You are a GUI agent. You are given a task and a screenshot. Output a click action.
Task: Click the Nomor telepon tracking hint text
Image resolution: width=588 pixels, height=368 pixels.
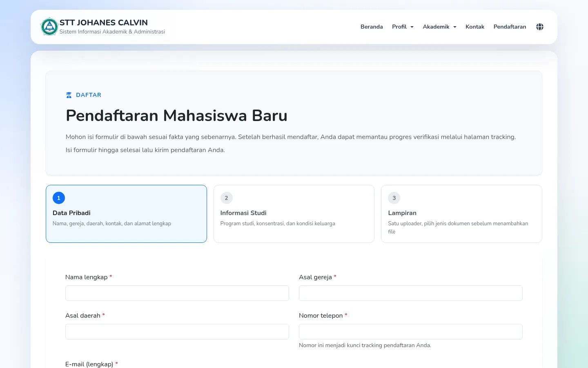[x=365, y=345]
